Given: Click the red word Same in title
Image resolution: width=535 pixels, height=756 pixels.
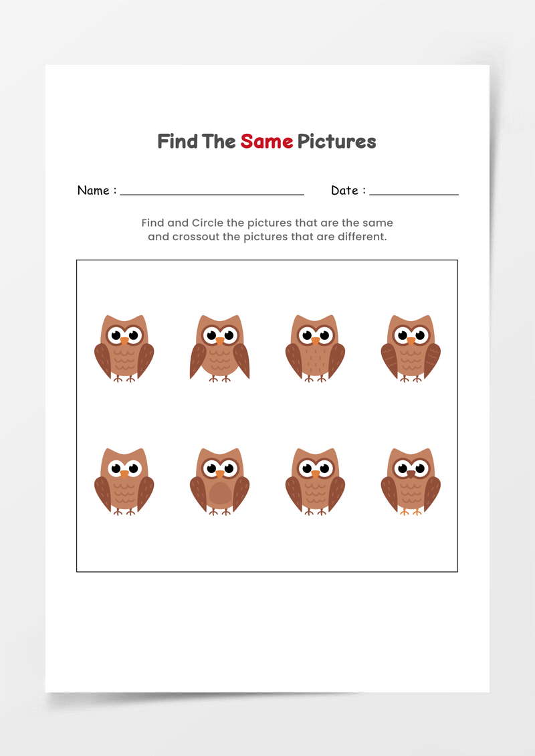Looking at the screenshot, I should pyautogui.click(x=267, y=141).
